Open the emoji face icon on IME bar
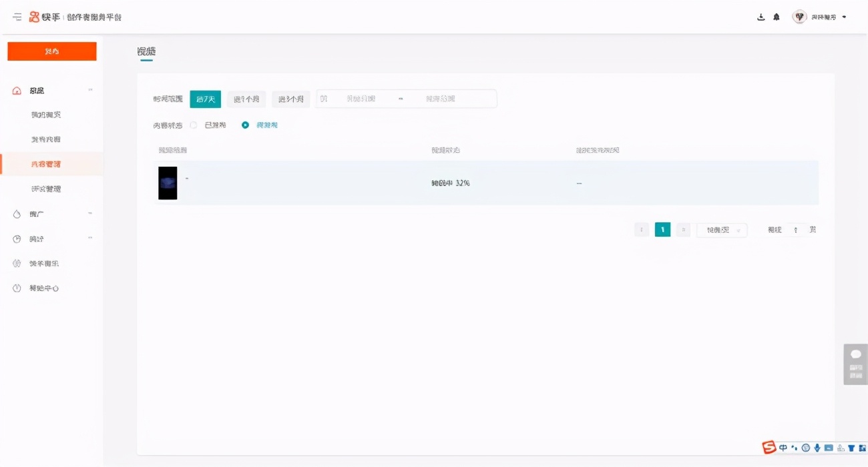Image resolution: width=868 pixels, height=467 pixels. click(805, 448)
